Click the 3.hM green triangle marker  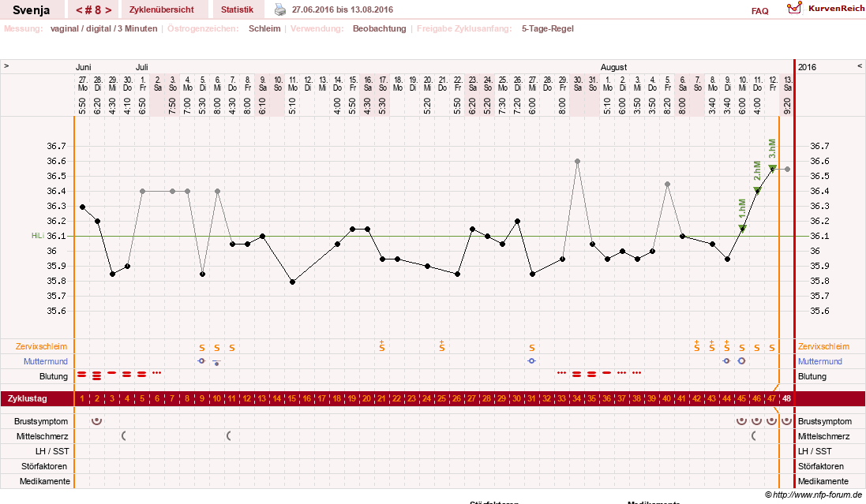(x=772, y=168)
